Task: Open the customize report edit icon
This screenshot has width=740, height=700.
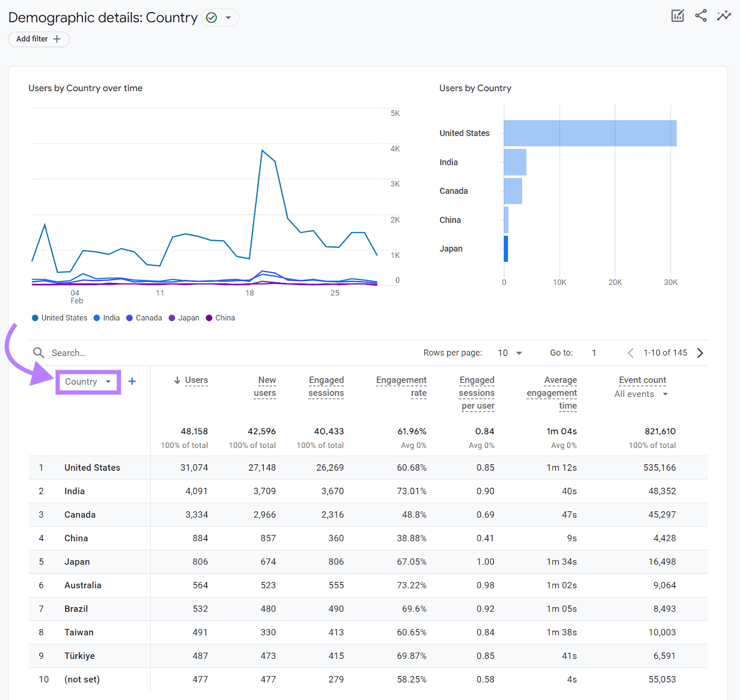Action: [x=678, y=16]
